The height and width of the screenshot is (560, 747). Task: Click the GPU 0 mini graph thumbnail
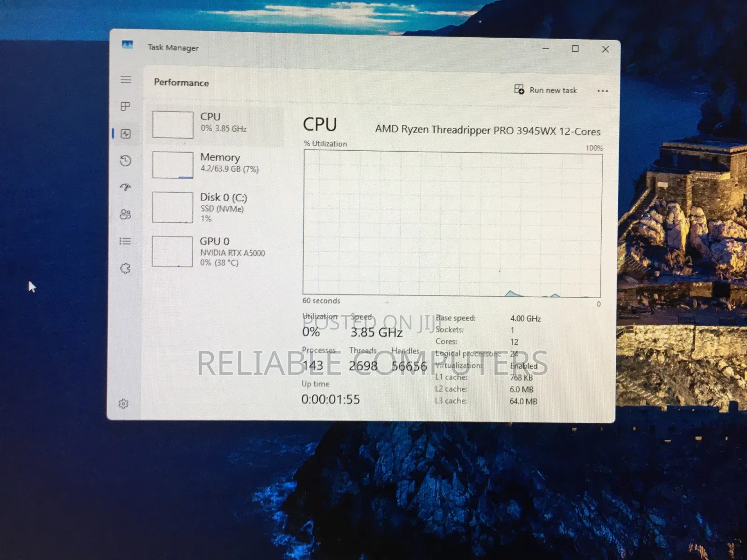click(172, 252)
